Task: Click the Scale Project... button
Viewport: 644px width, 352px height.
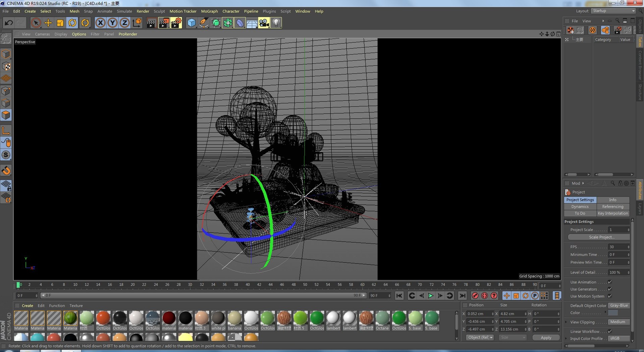Action: coord(599,237)
